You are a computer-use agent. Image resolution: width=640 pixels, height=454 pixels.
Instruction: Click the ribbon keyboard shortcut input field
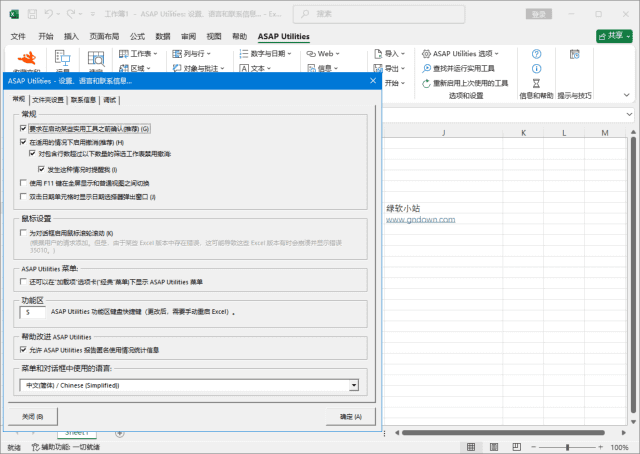(33, 312)
